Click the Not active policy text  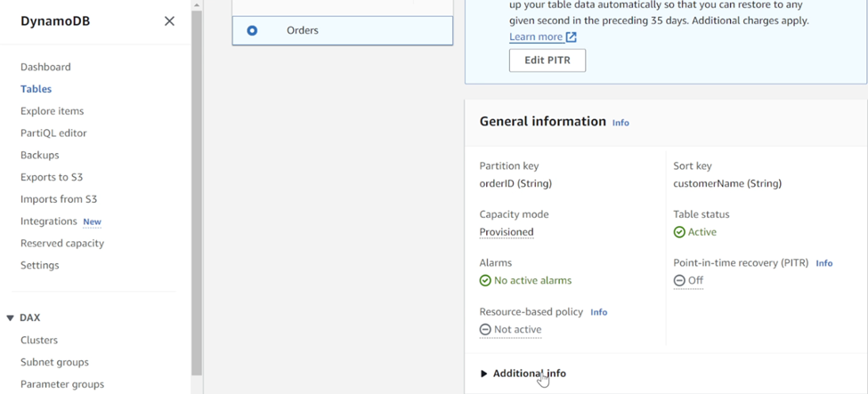(517, 330)
